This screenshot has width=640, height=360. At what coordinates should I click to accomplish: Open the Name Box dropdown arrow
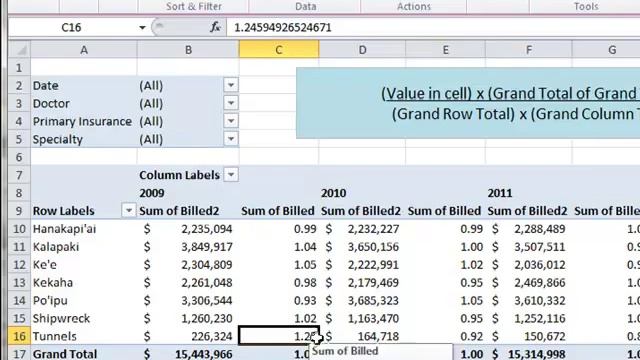pyautogui.click(x=142, y=28)
